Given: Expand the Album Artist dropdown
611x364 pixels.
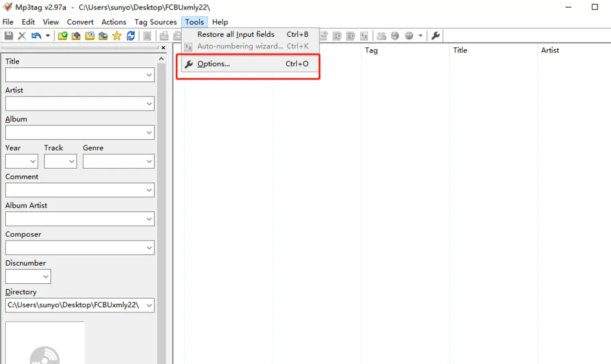Looking at the screenshot, I should [x=149, y=219].
